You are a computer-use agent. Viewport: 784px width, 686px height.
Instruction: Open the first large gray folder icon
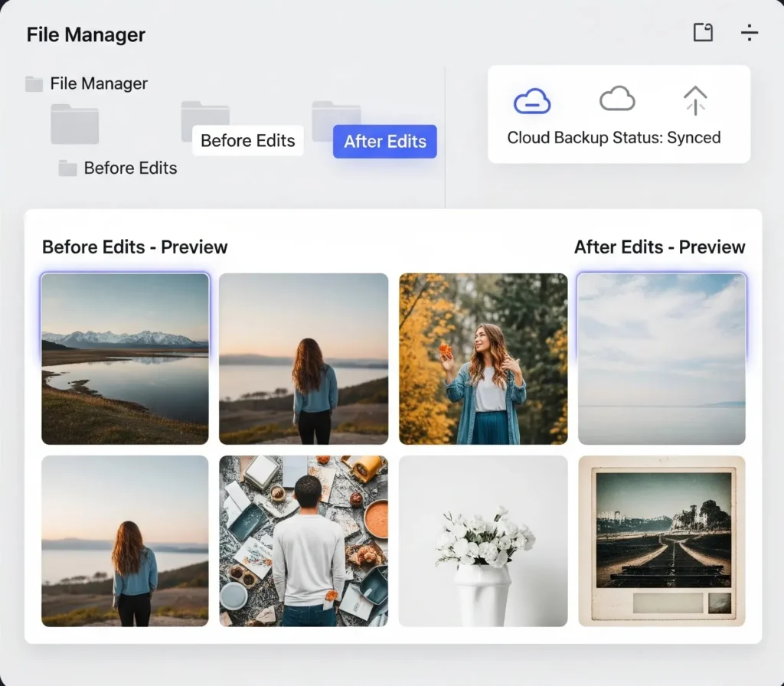click(x=74, y=124)
